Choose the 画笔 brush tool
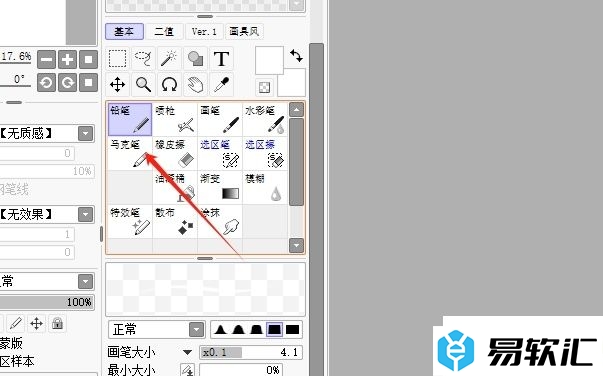Viewport: 603px width, 376px height. tap(220, 119)
